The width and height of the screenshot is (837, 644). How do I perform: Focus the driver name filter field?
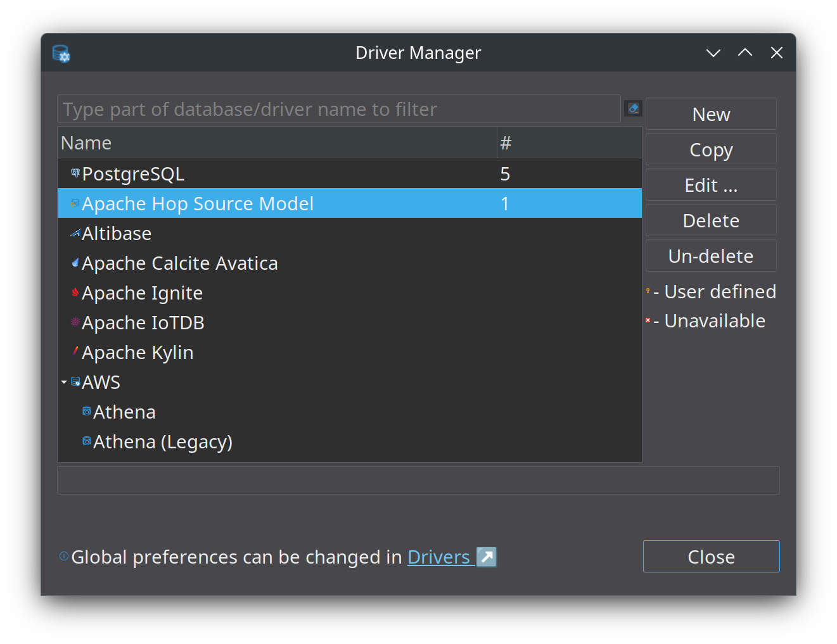click(339, 109)
